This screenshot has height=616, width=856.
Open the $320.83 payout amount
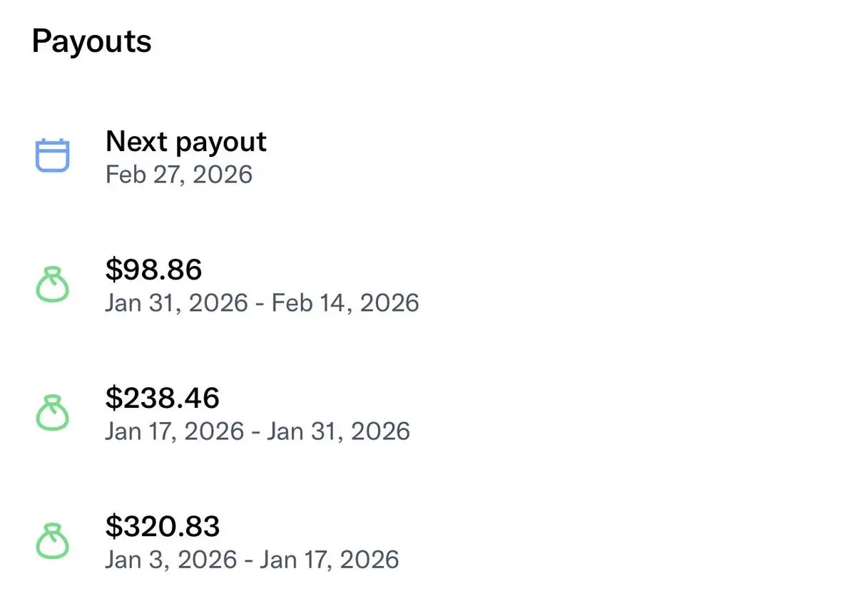point(162,526)
